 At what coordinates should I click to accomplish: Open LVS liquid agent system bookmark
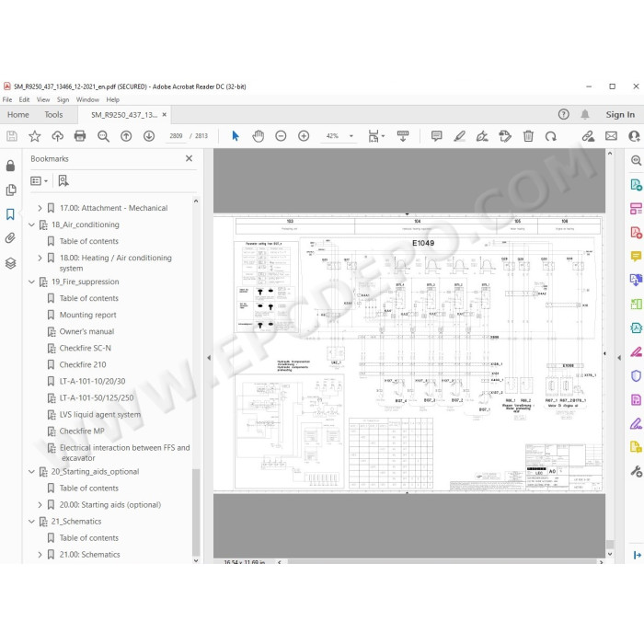[100, 414]
